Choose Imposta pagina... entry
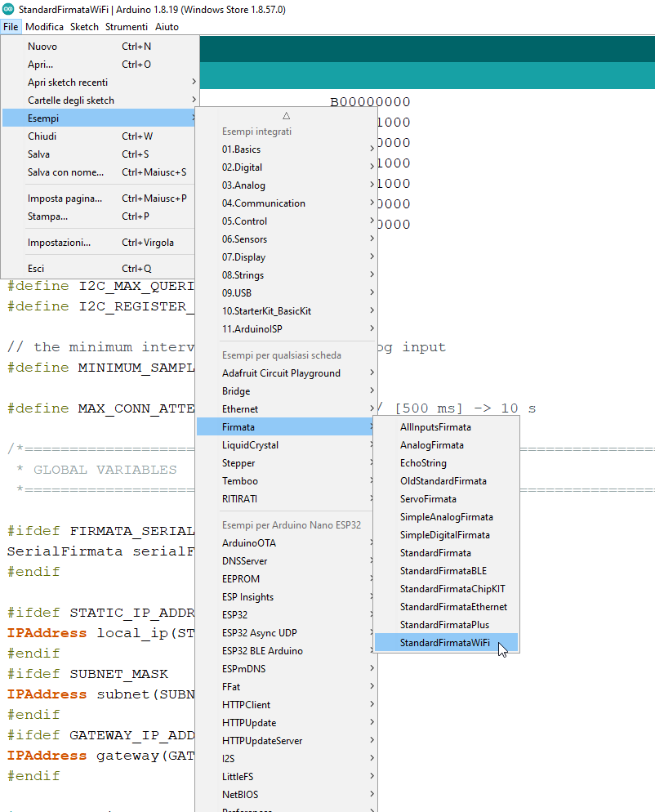Screen dimensions: 655x812 [x=98, y=199]
